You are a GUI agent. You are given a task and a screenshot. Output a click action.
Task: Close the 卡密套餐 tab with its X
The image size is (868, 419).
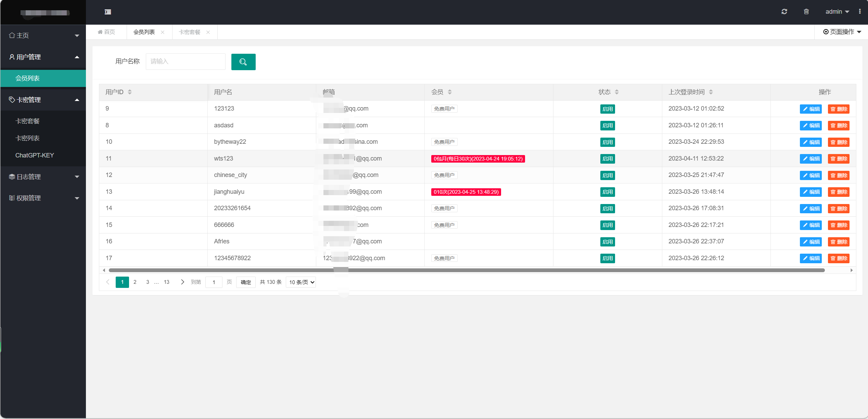click(x=208, y=32)
